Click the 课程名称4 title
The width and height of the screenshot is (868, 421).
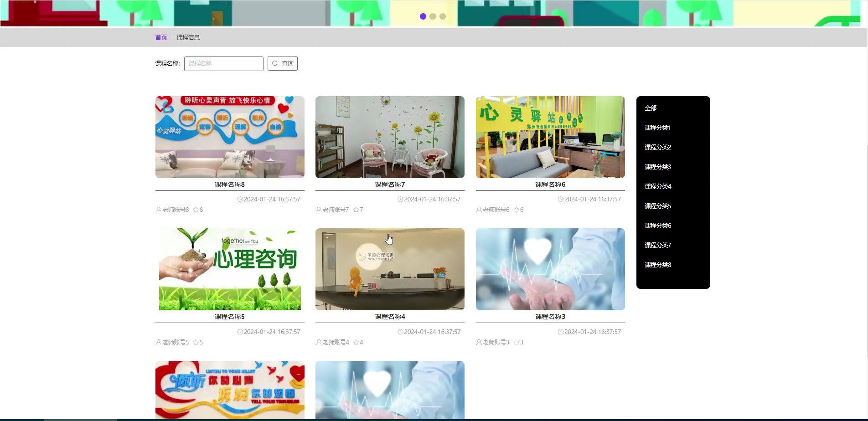tap(390, 317)
